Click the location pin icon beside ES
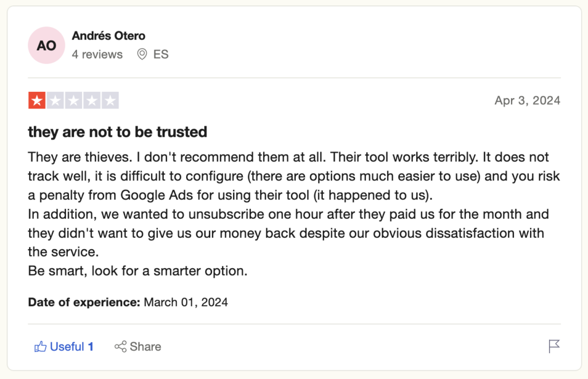Viewport: 588px width, 379px height. pyautogui.click(x=142, y=55)
